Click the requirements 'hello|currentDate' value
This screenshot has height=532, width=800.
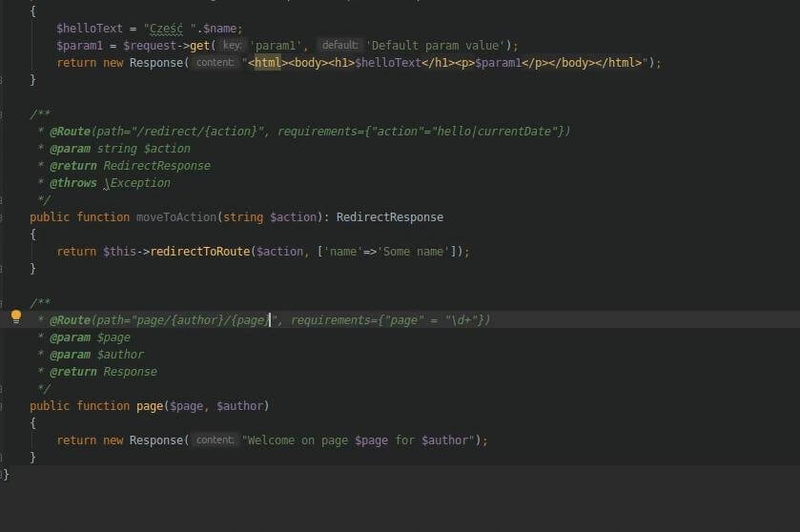click(x=494, y=132)
